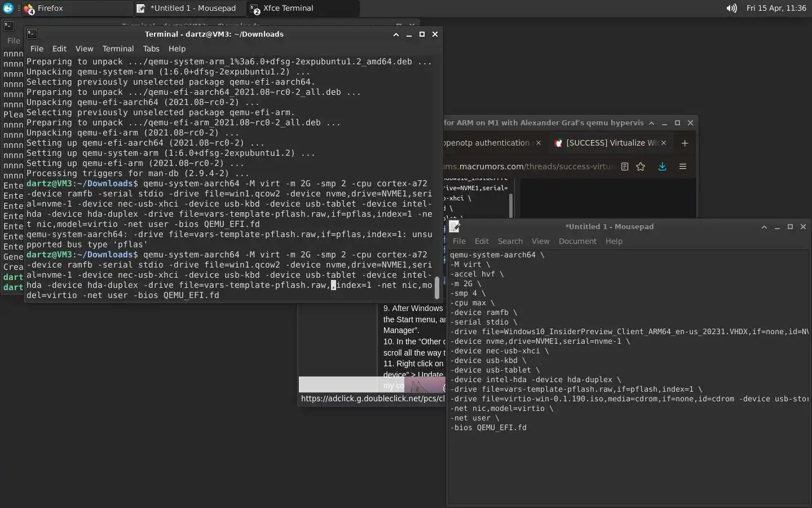Viewport: 812px width, 508px height.
Task: Bookmark page with Firefox star icon
Action: 641,167
